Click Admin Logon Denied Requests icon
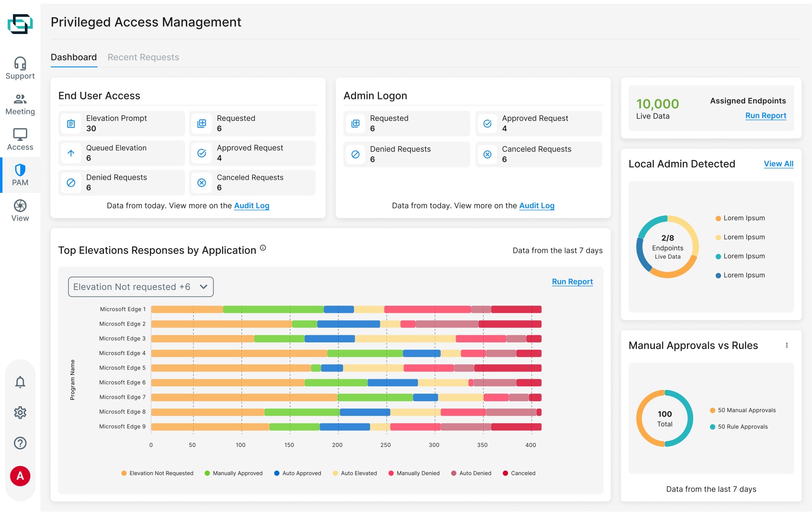The width and height of the screenshot is (812, 518). tap(356, 154)
